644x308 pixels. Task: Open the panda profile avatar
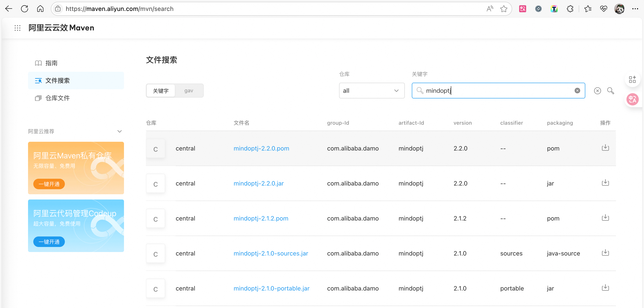(619, 9)
